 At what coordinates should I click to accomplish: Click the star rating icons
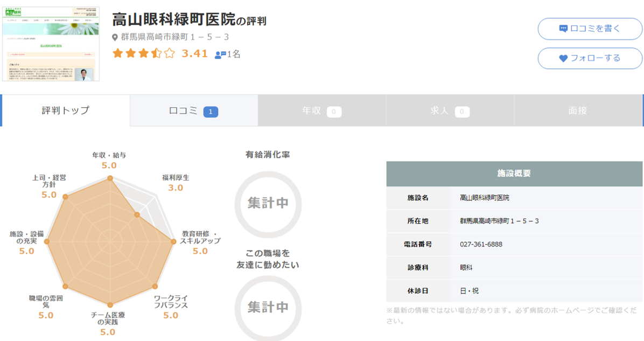click(143, 53)
